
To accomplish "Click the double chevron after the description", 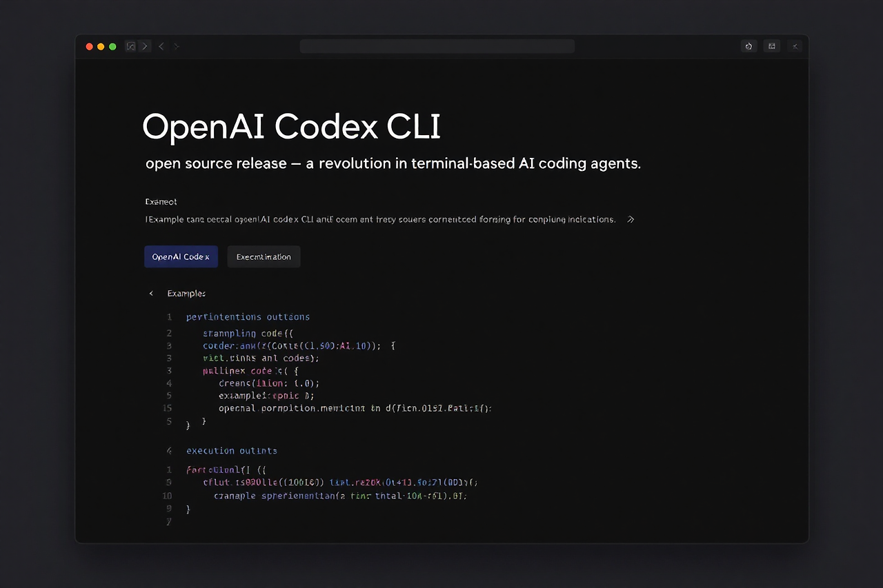I will pos(630,219).
